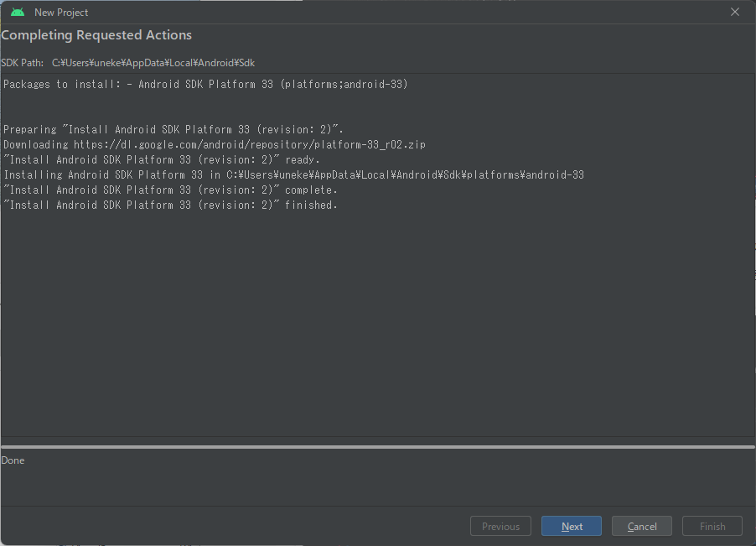Click the "Completing Requested Actions" heading
756x546 pixels.
96,35
